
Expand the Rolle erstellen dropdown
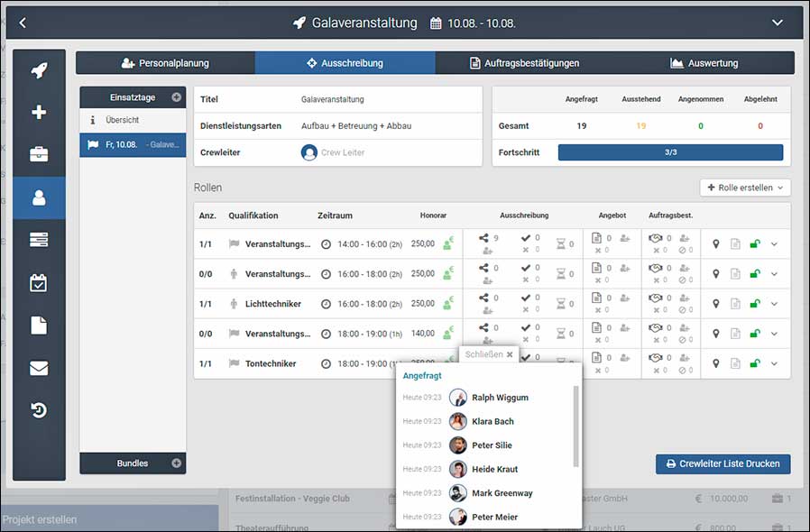[x=745, y=188]
